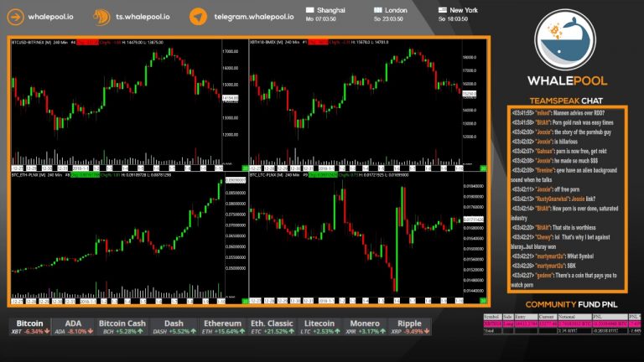Screen dimensions: 644x362
Task: Click the chat message 'is hilarious'
Action: tap(565, 142)
